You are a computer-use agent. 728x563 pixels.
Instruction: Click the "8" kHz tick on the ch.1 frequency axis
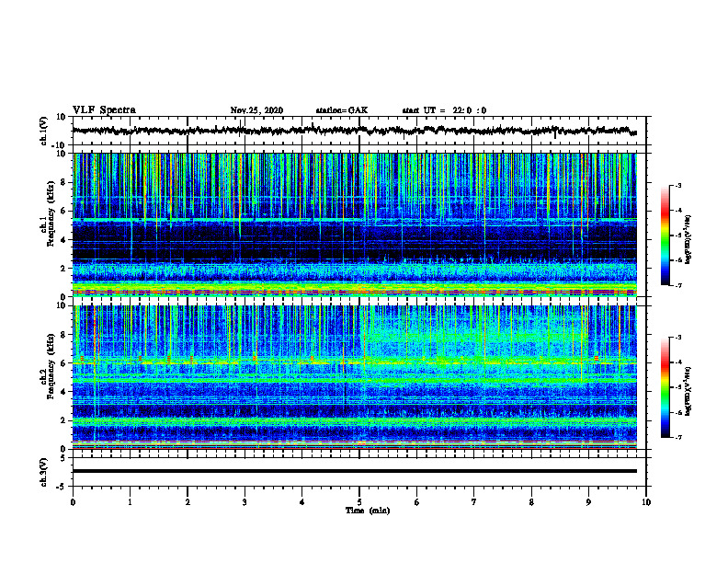click(65, 182)
